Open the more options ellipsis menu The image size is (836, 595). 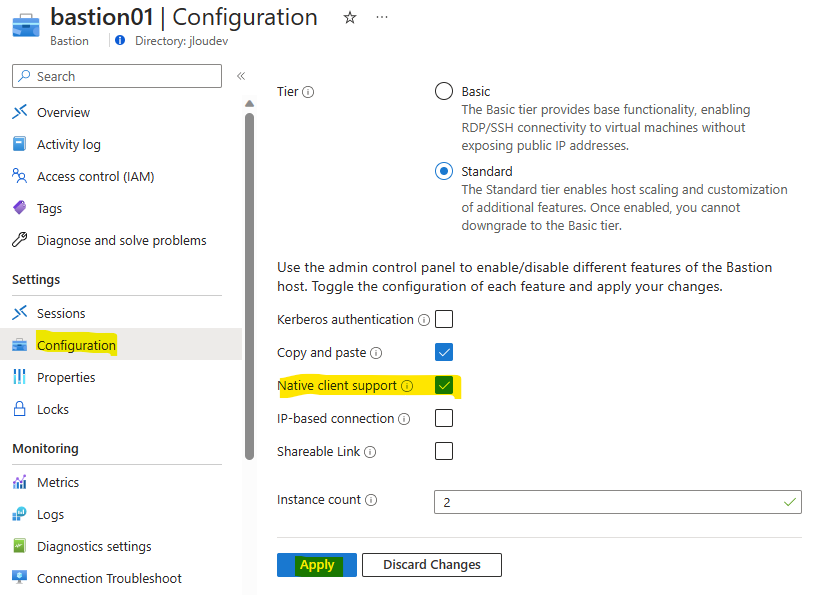pos(382,17)
